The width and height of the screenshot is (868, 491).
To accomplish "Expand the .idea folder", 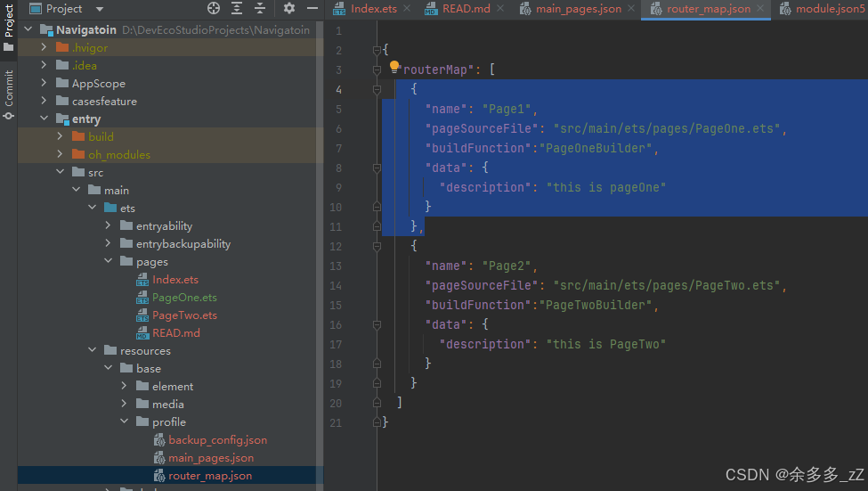I will [x=44, y=65].
